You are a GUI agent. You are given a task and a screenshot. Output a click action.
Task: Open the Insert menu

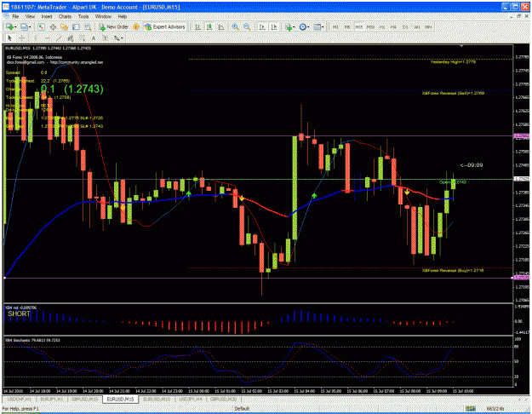point(47,16)
